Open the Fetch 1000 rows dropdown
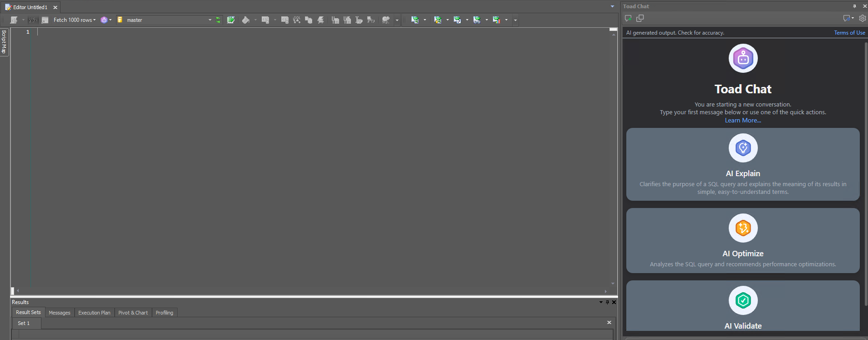The image size is (868, 340). pos(75,20)
